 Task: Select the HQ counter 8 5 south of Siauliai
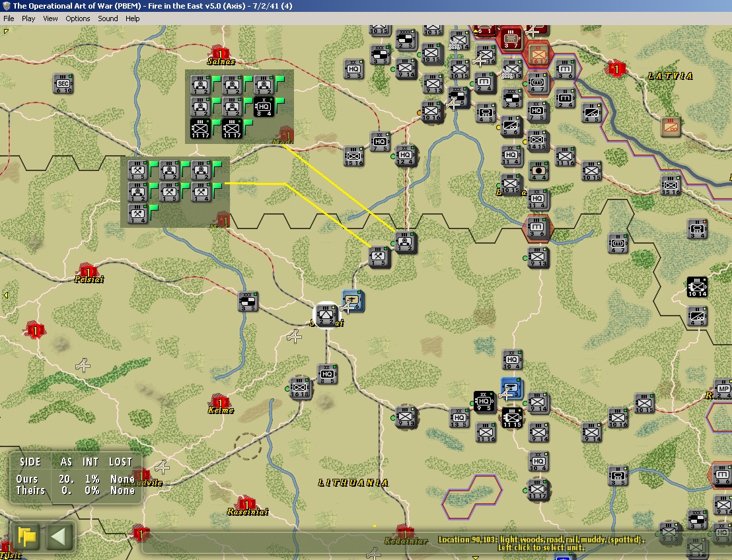point(327,374)
